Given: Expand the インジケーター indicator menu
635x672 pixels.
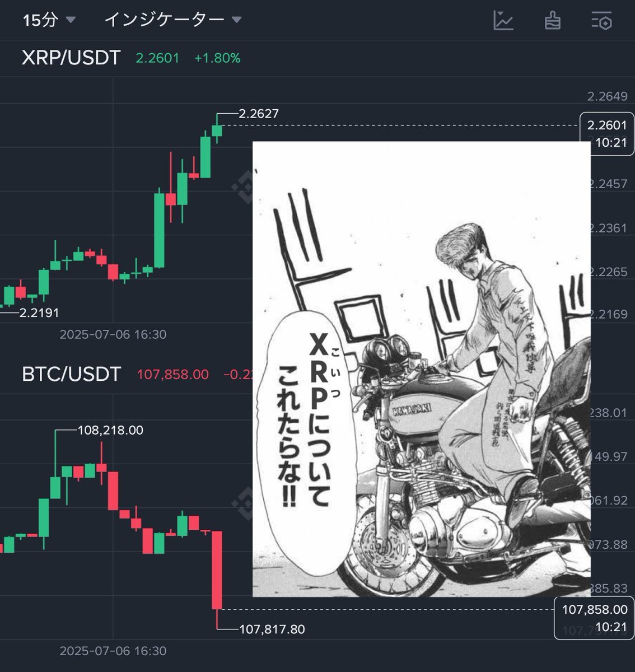Looking at the screenshot, I should click(173, 20).
